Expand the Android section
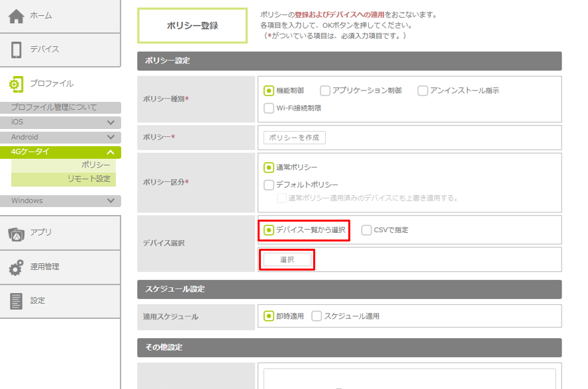This screenshot has width=588, height=389. click(x=111, y=138)
